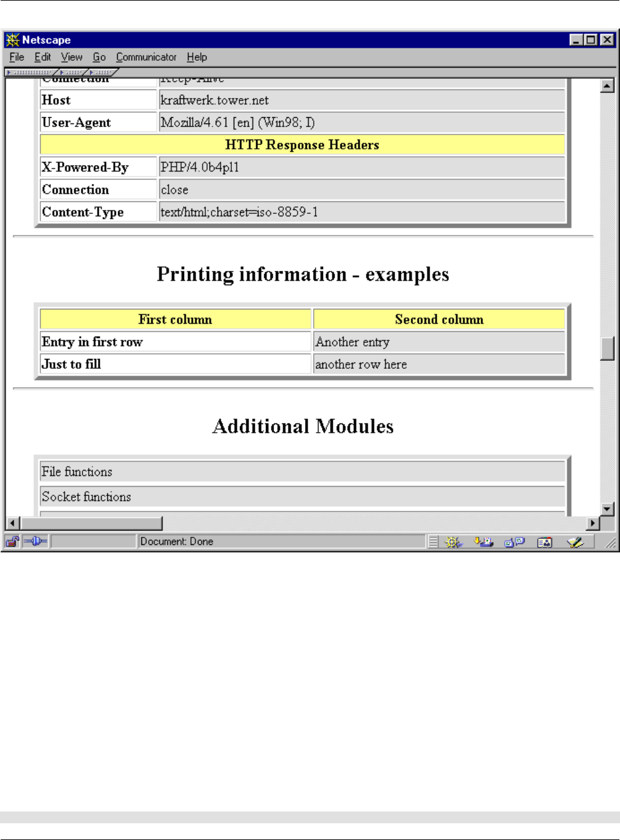Expand the longest collapsed toolbar tab
The image size is (620, 840).
tap(32, 73)
